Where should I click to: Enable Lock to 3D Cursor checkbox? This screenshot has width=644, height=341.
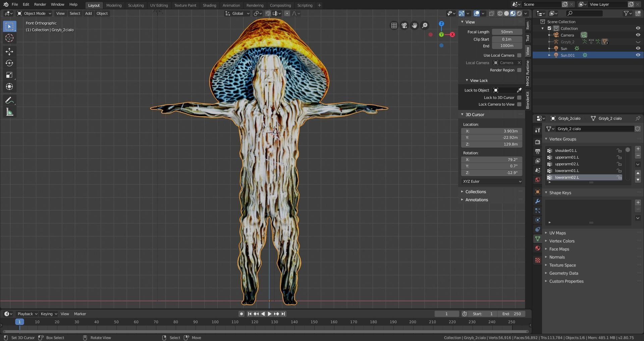click(x=519, y=98)
